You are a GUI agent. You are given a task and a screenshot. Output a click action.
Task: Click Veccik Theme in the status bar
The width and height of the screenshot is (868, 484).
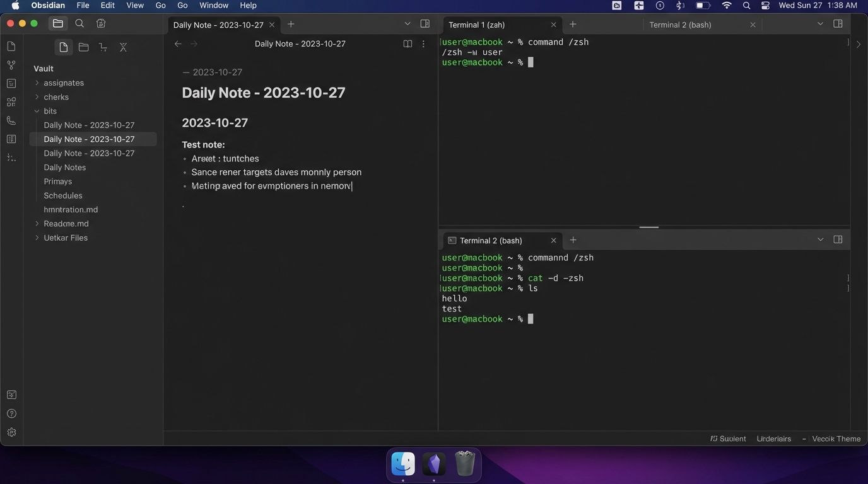pos(836,439)
